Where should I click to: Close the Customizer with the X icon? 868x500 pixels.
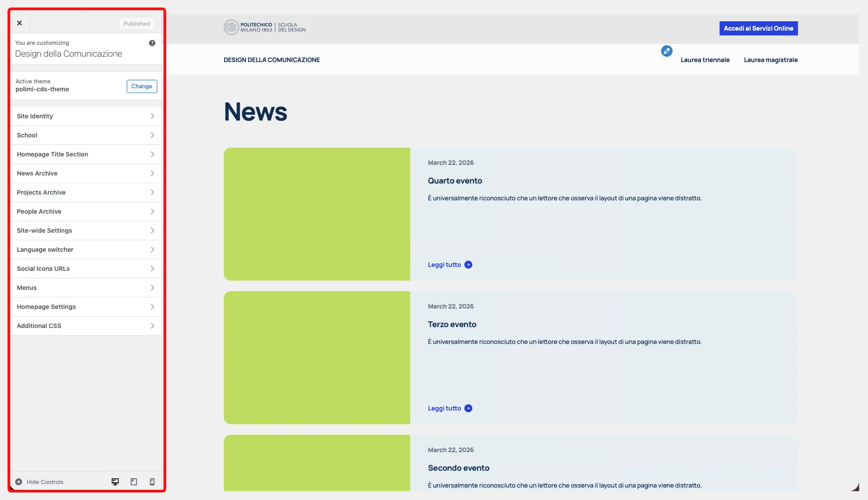[x=19, y=23]
